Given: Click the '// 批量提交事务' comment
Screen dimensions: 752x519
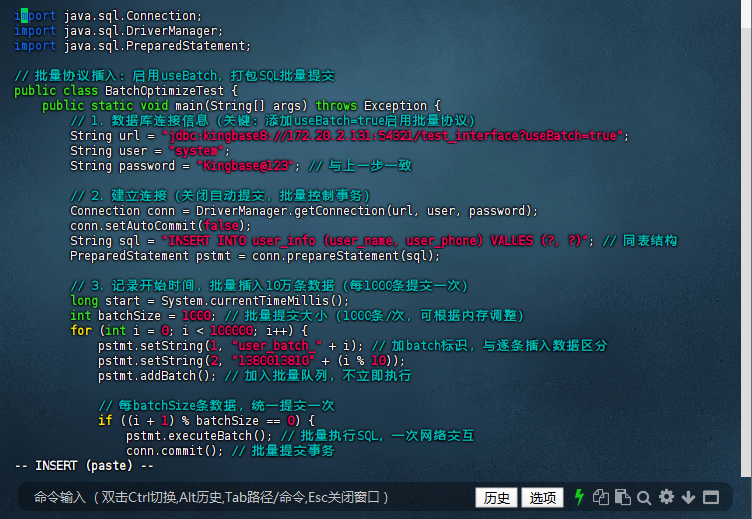Looking at the screenshot, I should pyautogui.click(x=283, y=450).
